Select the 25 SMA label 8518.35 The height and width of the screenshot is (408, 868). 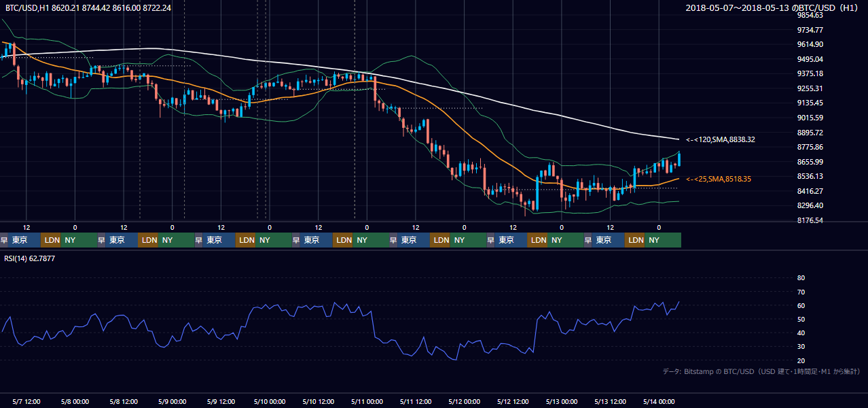719,179
